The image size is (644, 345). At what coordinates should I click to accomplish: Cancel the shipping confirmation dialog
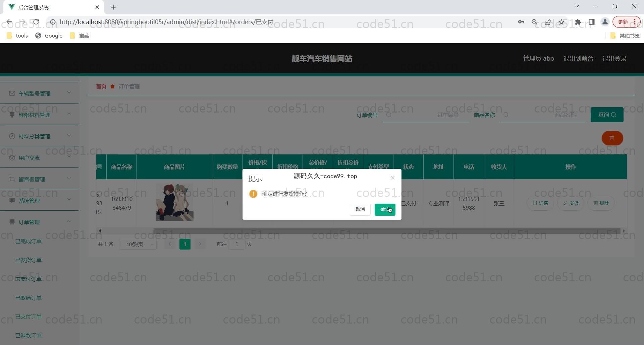[360, 209]
